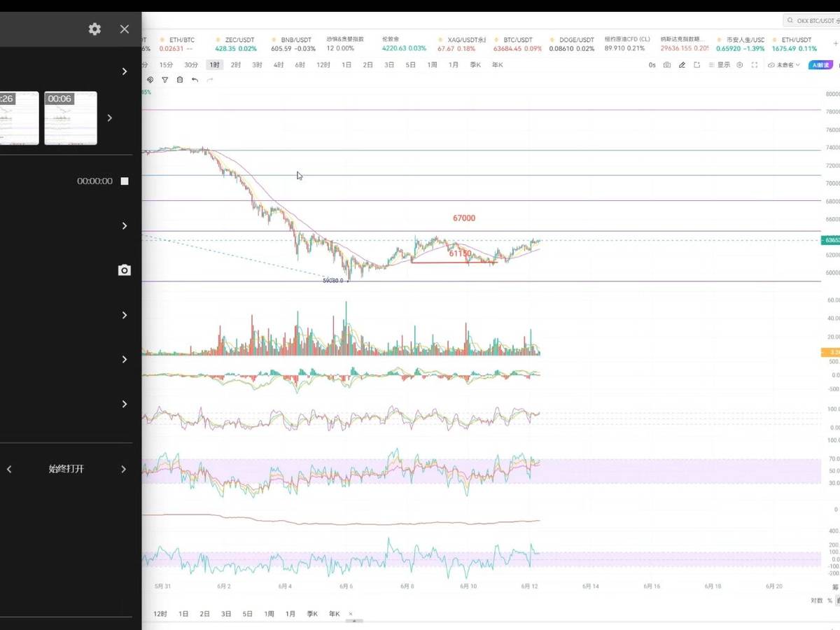Choose 季K timeframe in top bar
The height and width of the screenshot is (630, 840).
475,65
